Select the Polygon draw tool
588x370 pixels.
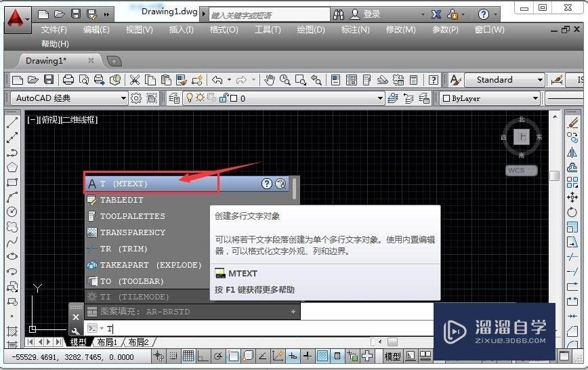point(12,167)
